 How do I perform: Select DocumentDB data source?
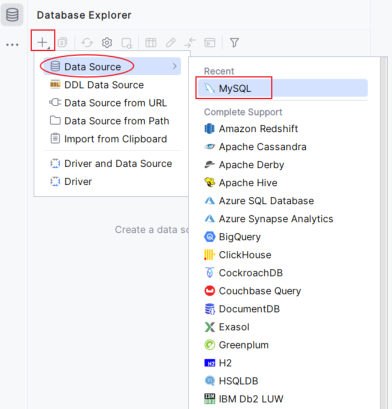tap(282, 309)
